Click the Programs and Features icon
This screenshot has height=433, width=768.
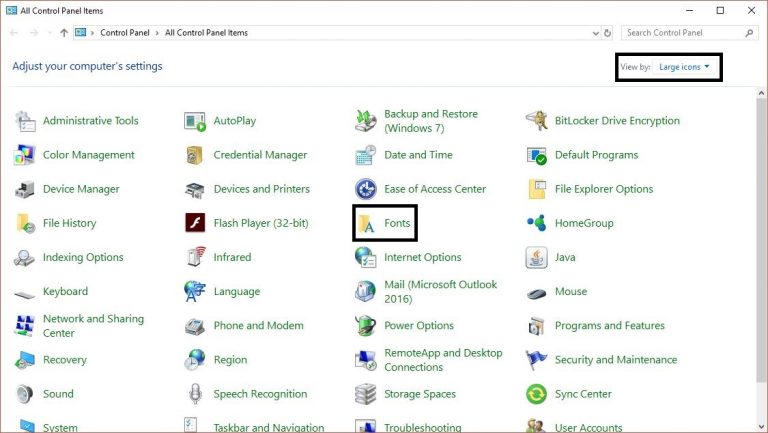[536, 326]
